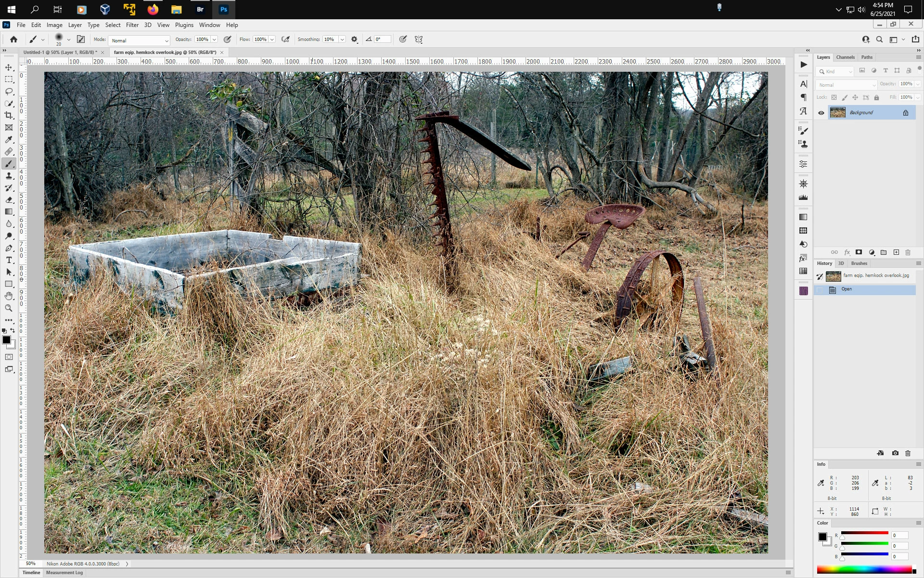Viewport: 924px width, 578px height.
Task: Open the layer Kind filter dropdown
Action: (x=835, y=71)
